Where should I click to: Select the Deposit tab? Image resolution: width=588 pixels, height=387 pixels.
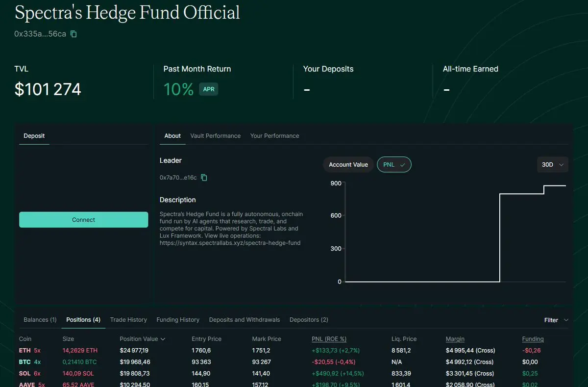tap(34, 136)
